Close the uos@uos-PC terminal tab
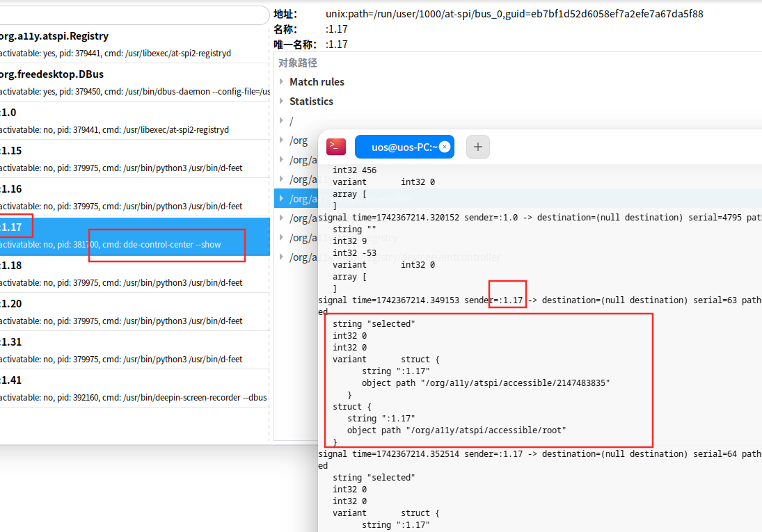The width and height of the screenshot is (762, 532). click(x=445, y=147)
